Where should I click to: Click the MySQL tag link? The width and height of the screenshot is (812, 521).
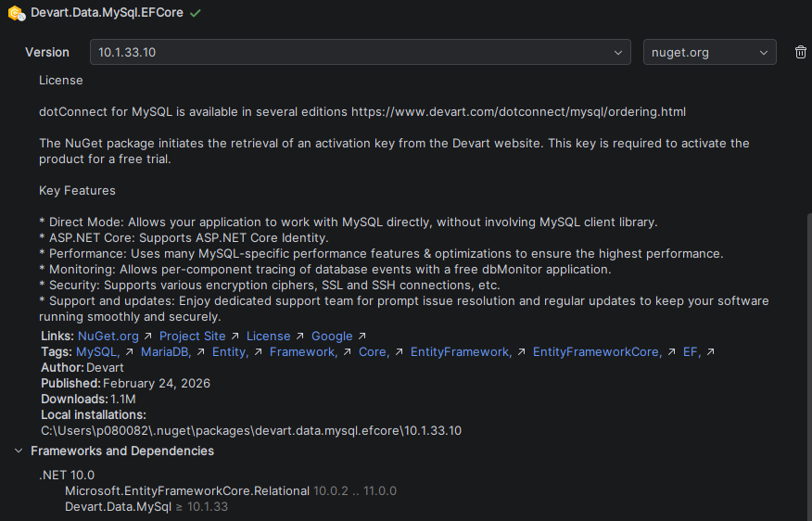pyautogui.click(x=98, y=352)
